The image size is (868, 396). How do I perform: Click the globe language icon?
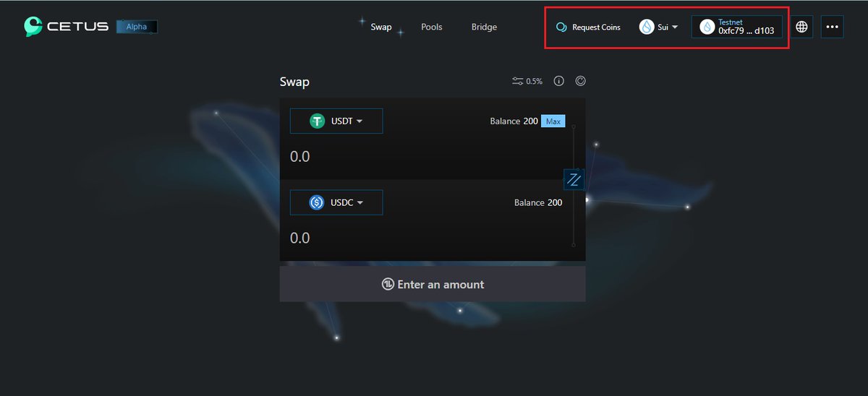click(801, 27)
